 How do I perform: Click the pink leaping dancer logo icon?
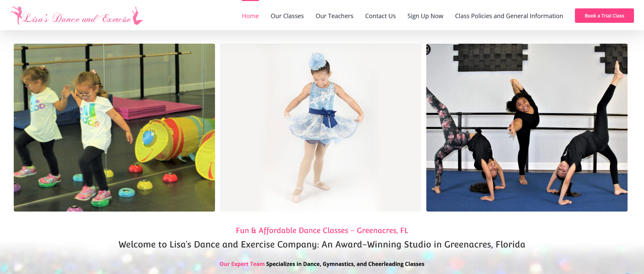(x=16, y=15)
